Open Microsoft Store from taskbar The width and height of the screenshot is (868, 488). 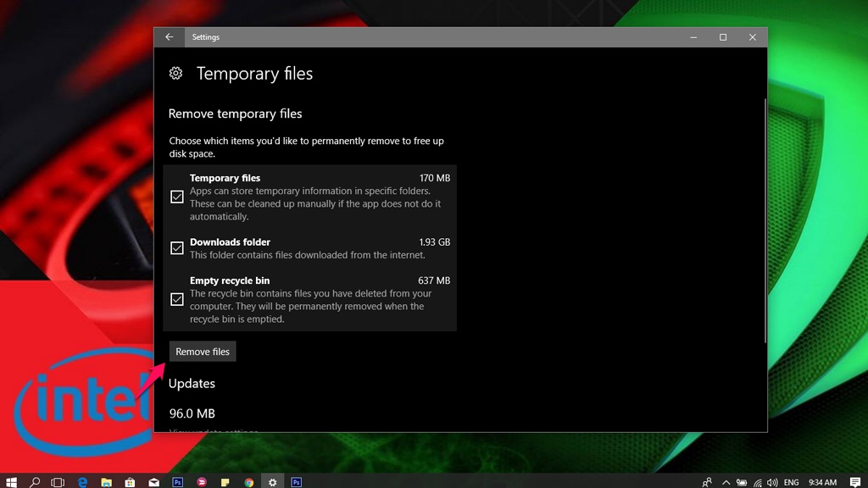[130, 482]
